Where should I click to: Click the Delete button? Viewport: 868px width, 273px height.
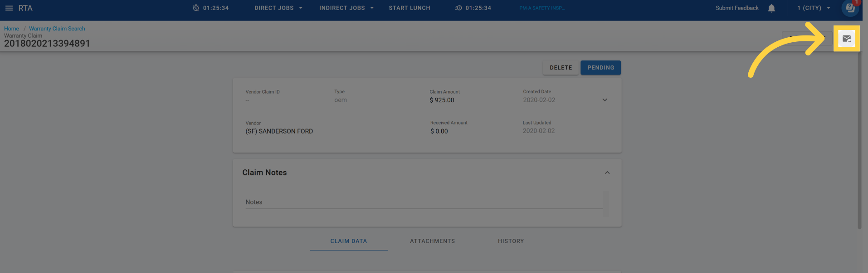tap(561, 68)
